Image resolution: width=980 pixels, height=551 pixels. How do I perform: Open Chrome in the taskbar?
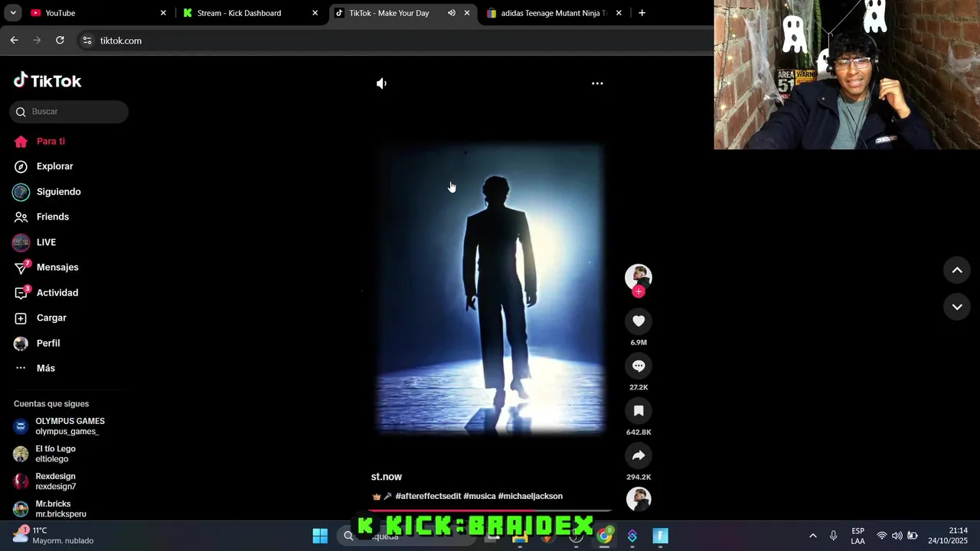coord(604,536)
